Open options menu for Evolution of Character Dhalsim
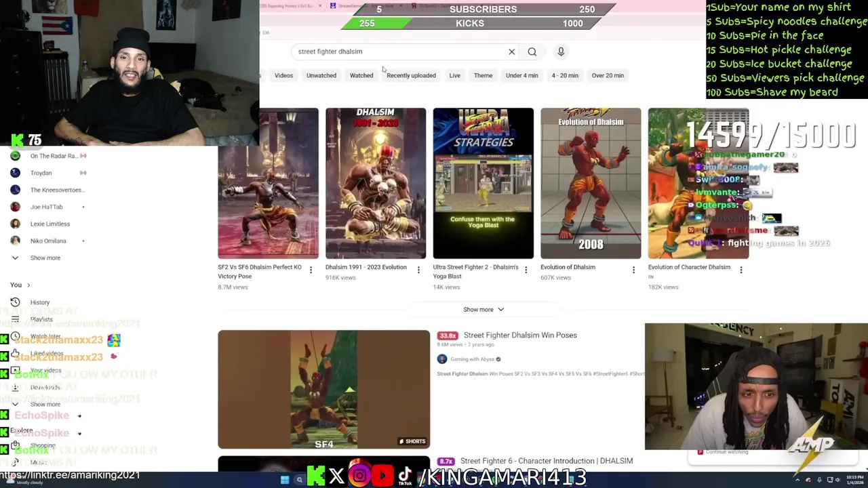This screenshot has width=868, height=488. [741, 270]
